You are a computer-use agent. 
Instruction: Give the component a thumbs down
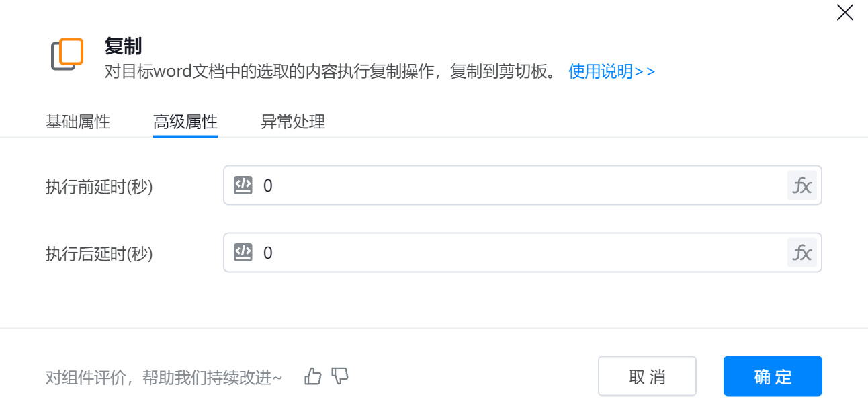[x=341, y=376]
